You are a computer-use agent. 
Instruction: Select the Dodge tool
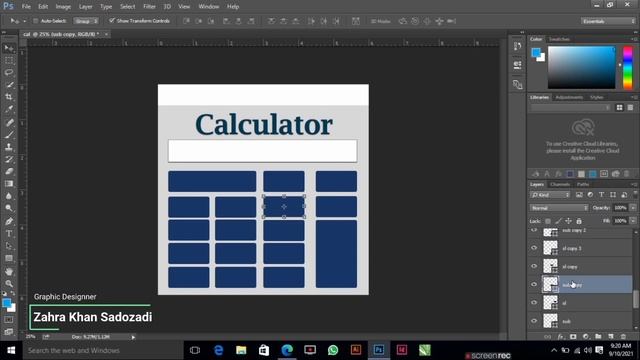point(9,208)
